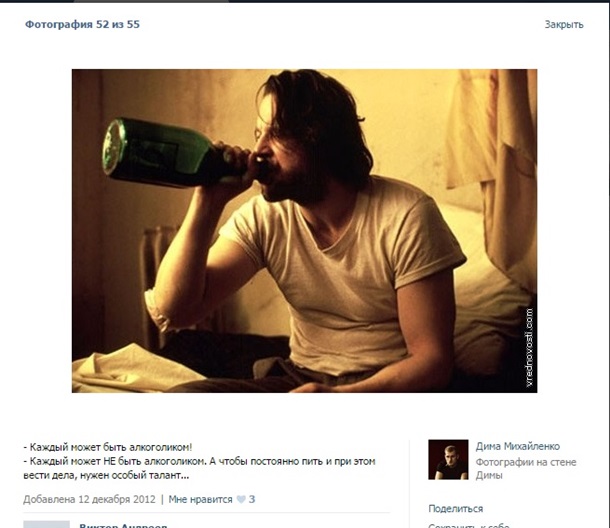610x528 pixels.
Task: Open Фотографии на стене Димы album
Action: 526,468
